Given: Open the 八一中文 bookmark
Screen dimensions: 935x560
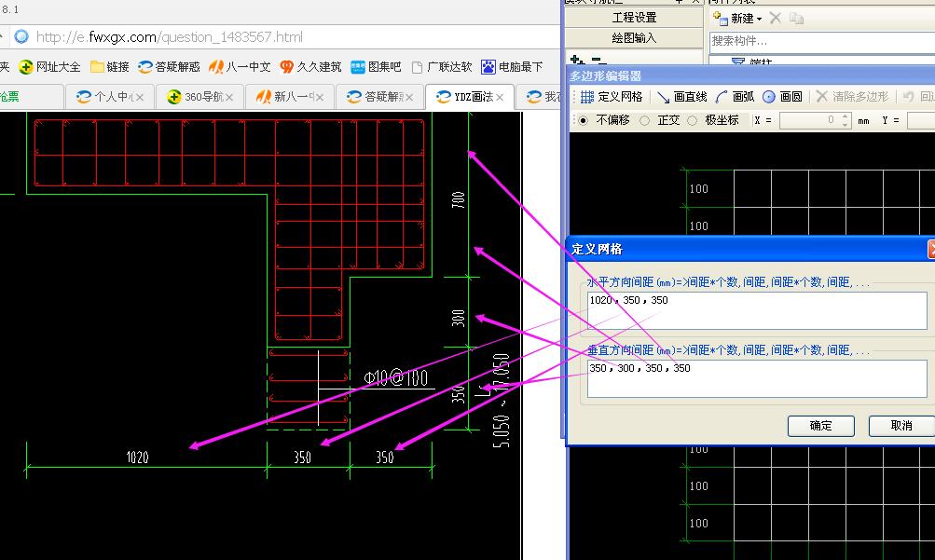Looking at the screenshot, I should [240, 67].
